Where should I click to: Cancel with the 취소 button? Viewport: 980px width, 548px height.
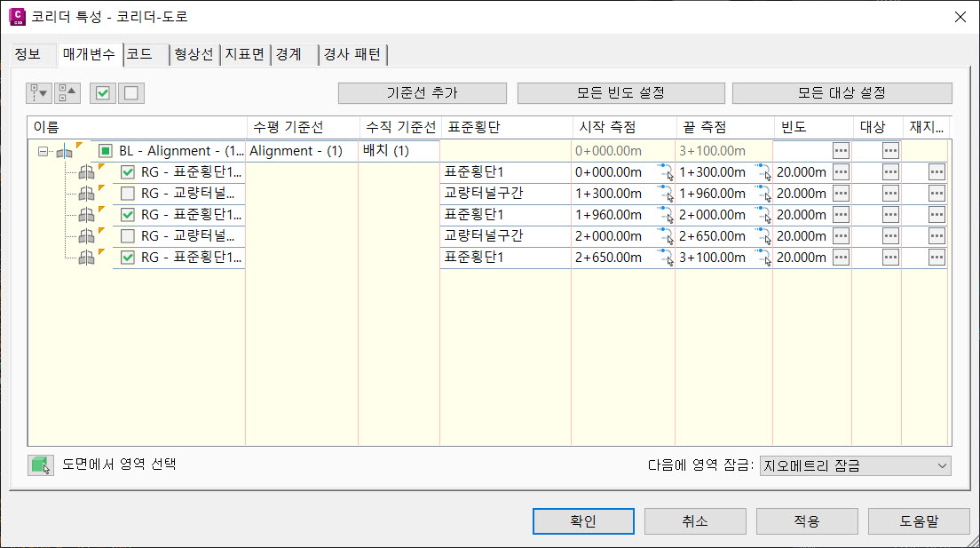coord(695,521)
